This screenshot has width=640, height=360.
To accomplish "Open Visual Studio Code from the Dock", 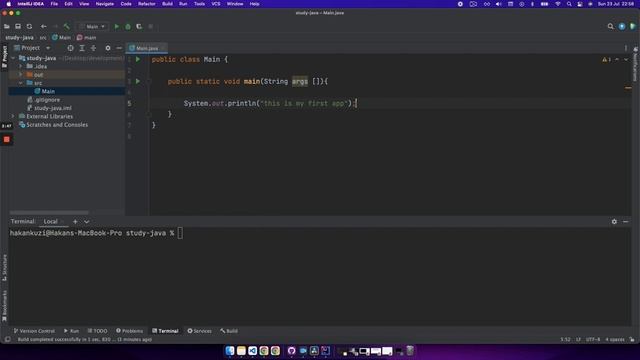I will coord(253,351).
